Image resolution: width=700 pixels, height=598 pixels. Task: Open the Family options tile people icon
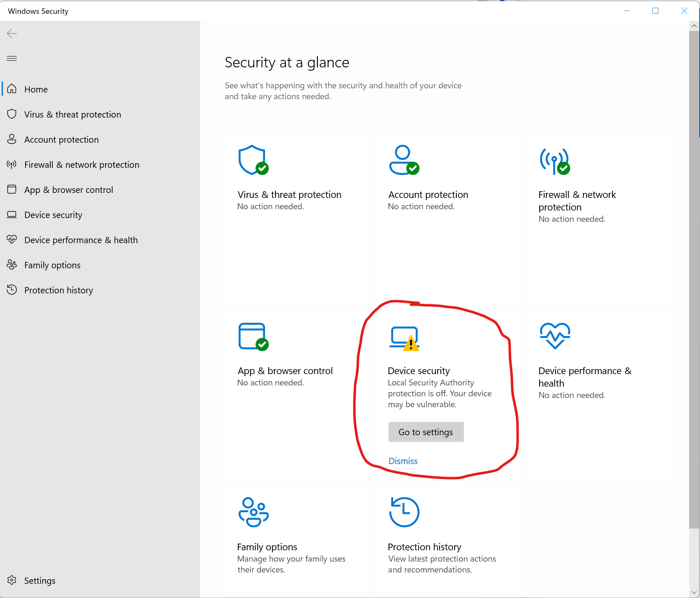(x=253, y=512)
